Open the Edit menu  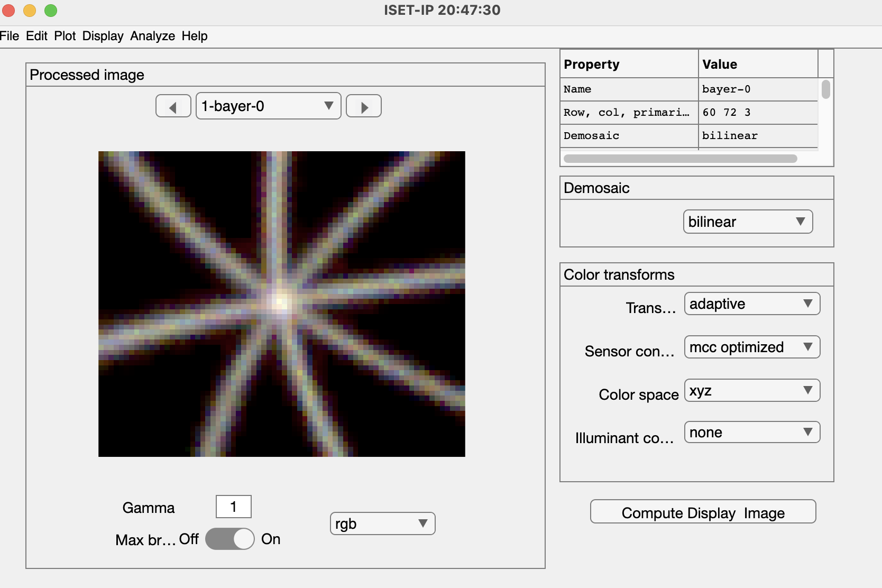pyautogui.click(x=36, y=36)
